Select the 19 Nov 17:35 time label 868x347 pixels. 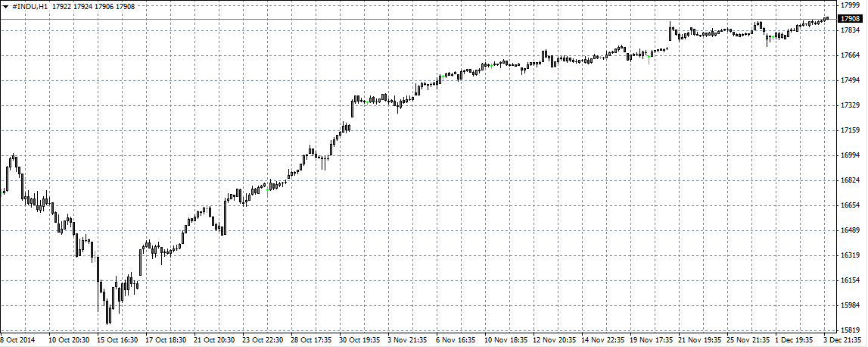[x=650, y=341]
